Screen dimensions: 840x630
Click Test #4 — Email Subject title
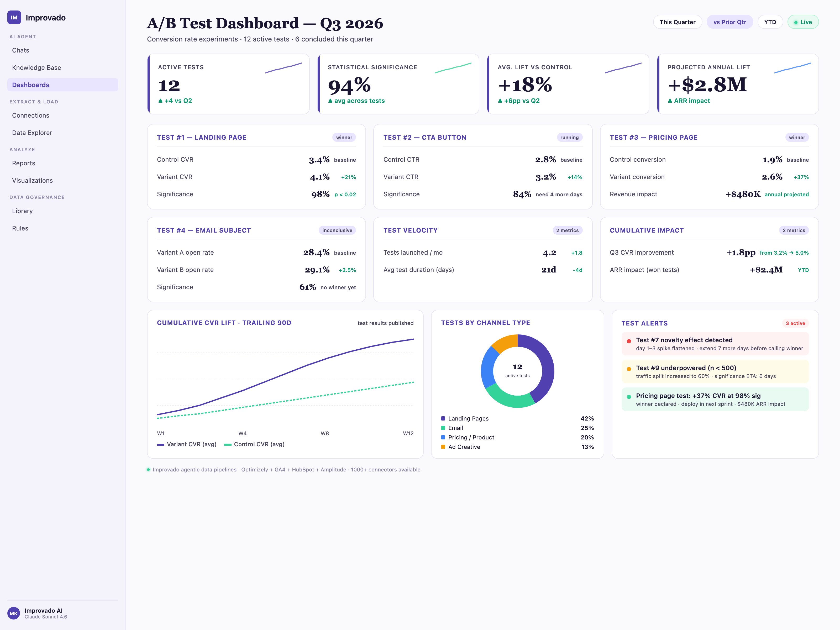pyautogui.click(x=204, y=230)
